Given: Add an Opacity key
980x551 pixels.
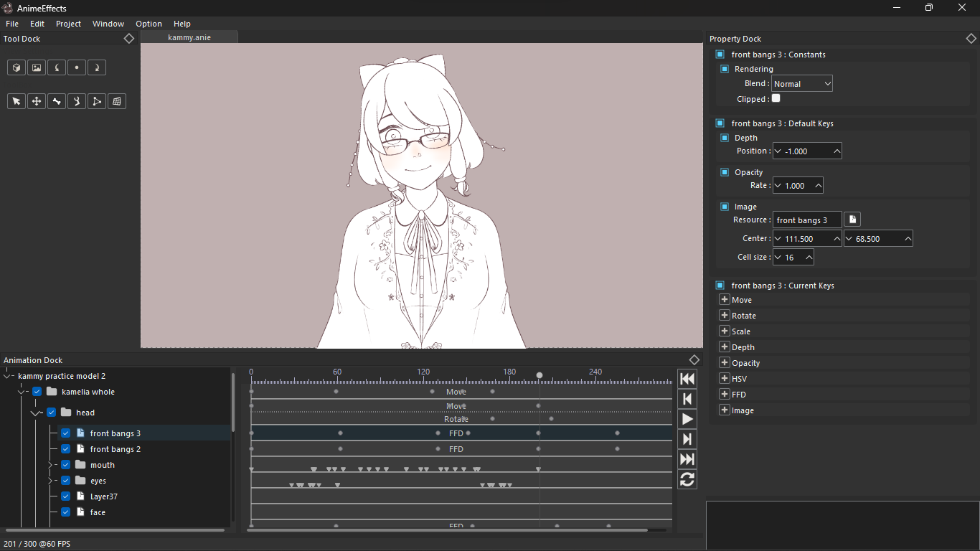Looking at the screenshot, I should click(725, 363).
